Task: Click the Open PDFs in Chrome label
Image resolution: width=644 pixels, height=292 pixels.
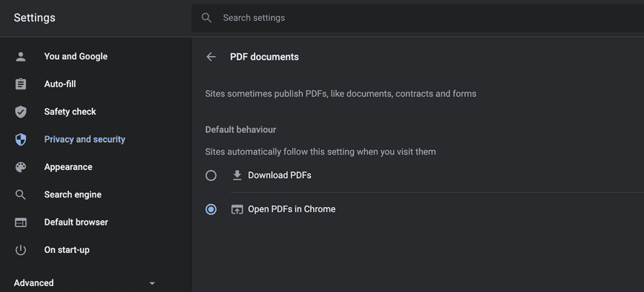Action: (292, 209)
